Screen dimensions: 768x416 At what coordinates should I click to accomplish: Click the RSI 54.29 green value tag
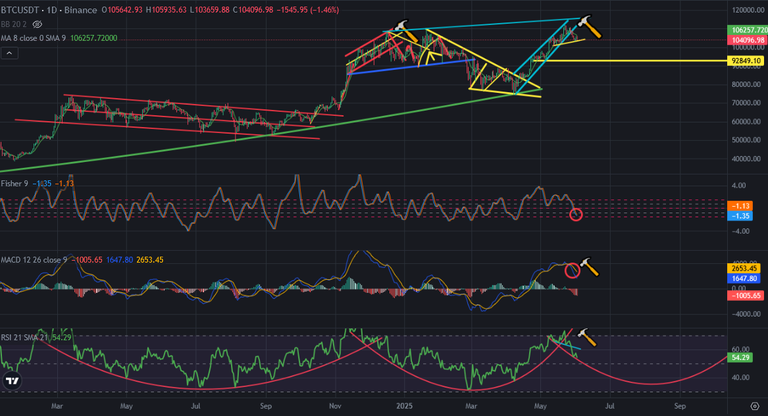click(x=740, y=358)
